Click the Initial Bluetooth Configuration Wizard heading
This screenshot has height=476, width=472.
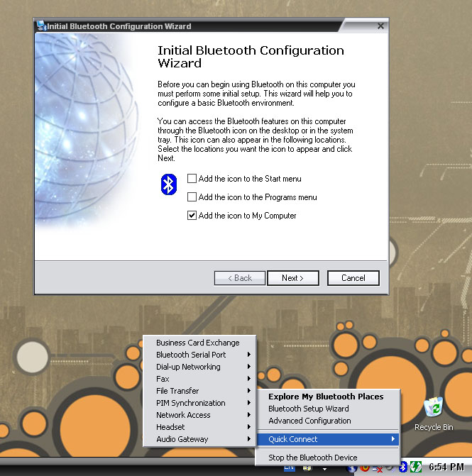(x=251, y=57)
